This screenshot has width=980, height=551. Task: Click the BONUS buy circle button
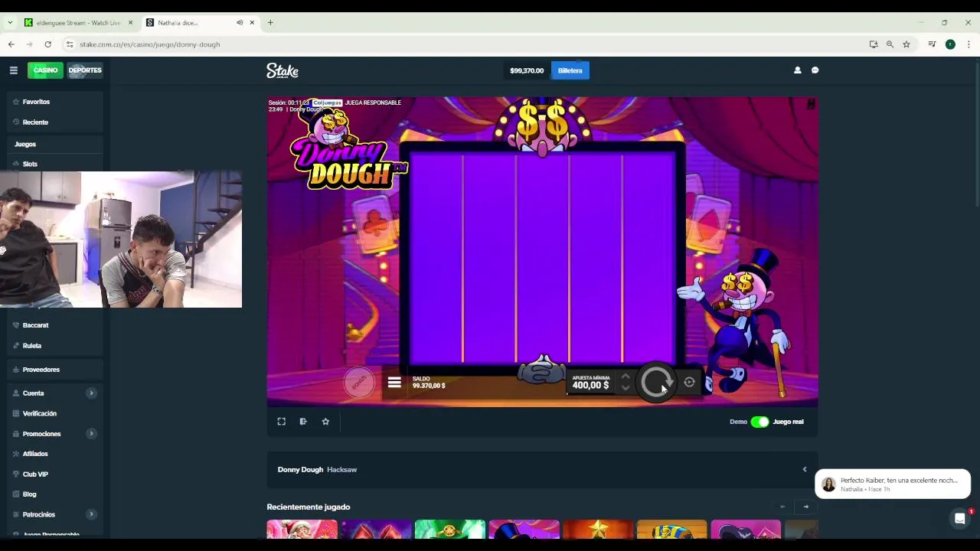[359, 383]
